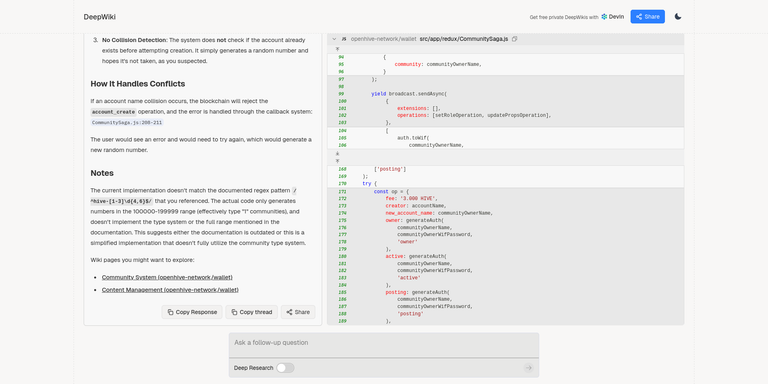This screenshot has height=384, width=768.
Task: Focus the Ask a follow-up question field
Action: pos(384,344)
